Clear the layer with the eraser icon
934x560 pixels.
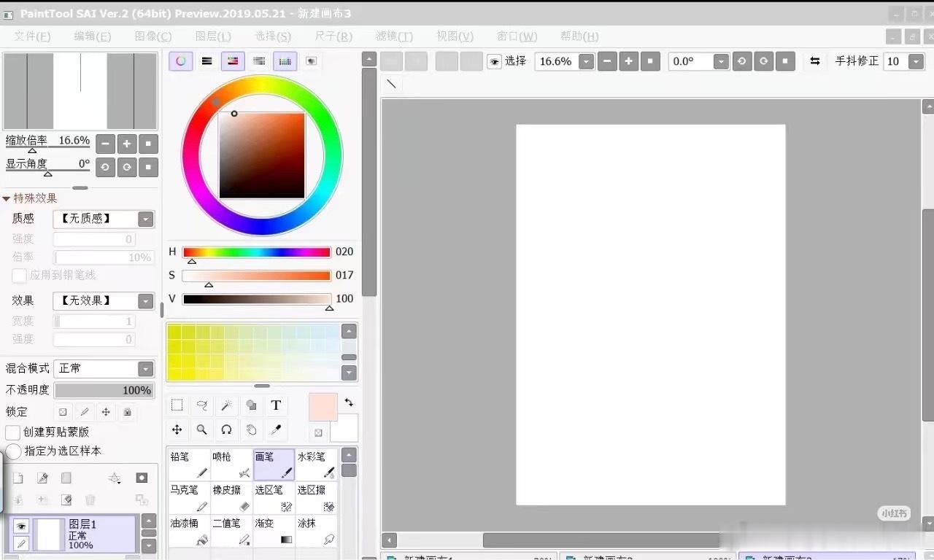click(66, 500)
